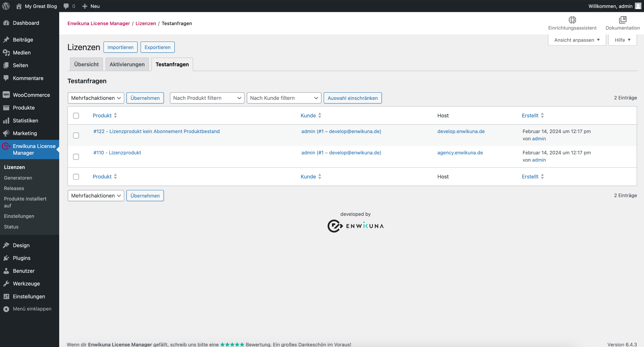644x347 pixels.
Task: Click the five-star Bewertung link
Action: [x=232, y=344]
